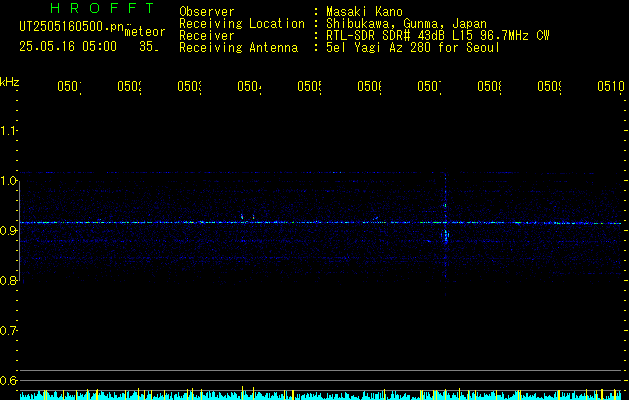Image resolution: width=629 pixels, height=400 pixels.
Task: Click the 0.8 frequency axis label
Action: click(8, 280)
